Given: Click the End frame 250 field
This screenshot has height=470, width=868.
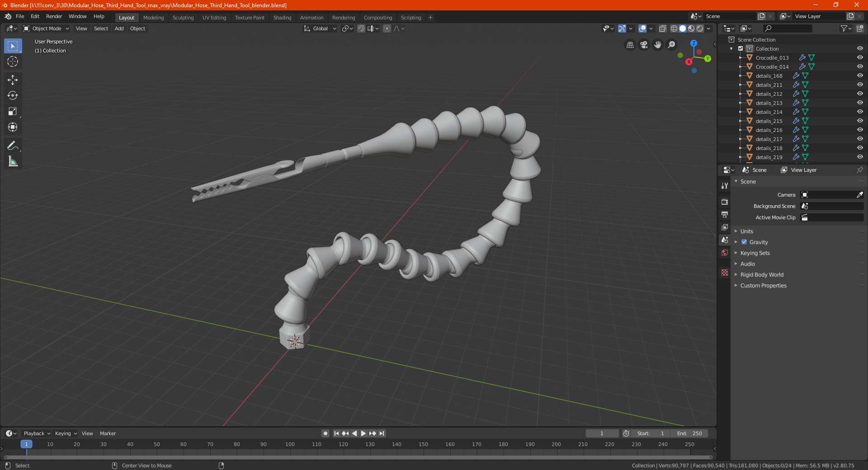Looking at the screenshot, I should 689,433.
